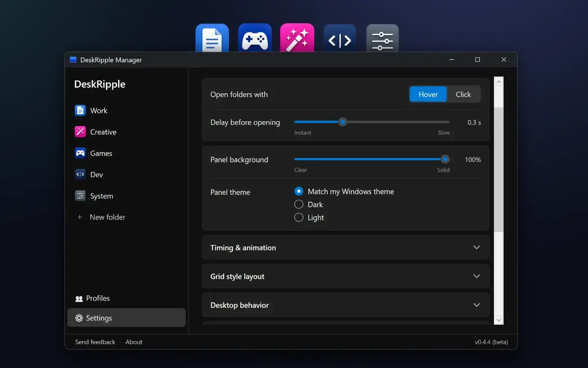Expand the Desktop behavior section
The height and width of the screenshot is (368, 588).
click(x=345, y=305)
